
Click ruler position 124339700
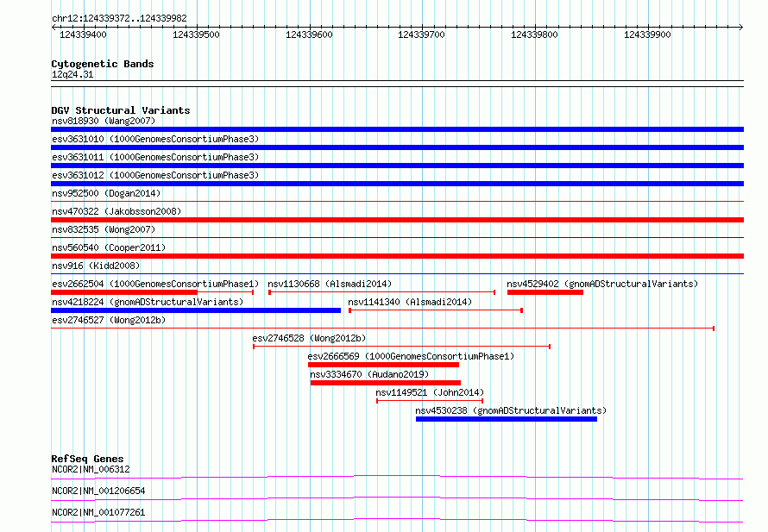421,34
